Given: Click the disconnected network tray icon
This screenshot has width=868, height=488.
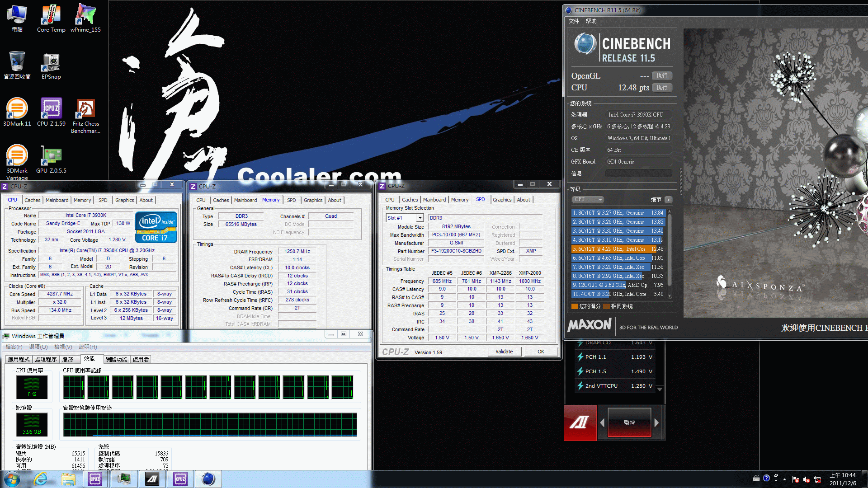Looking at the screenshot, I should pyautogui.click(x=817, y=479).
